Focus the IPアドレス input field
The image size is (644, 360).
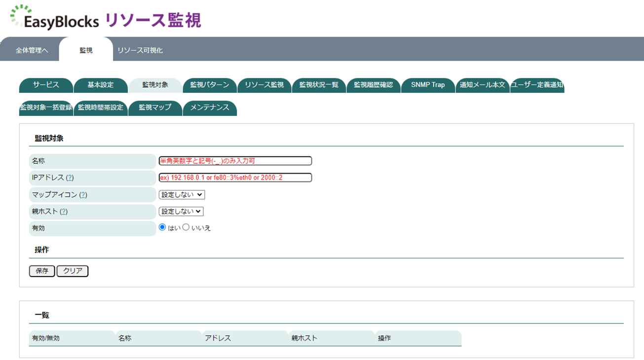235,178
